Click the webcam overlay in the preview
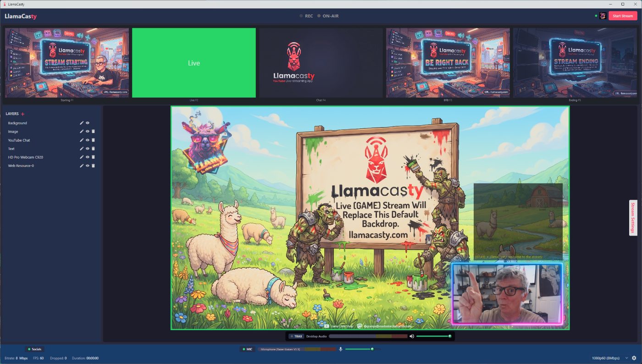 pos(507,293)
